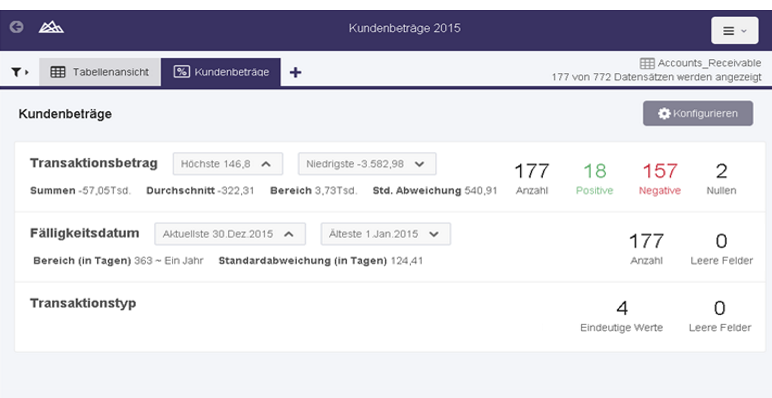This screenshot has height=398, width=772.
Task: Click the back arrow icon
Action: pyautogui.click(x=16, y=27)
